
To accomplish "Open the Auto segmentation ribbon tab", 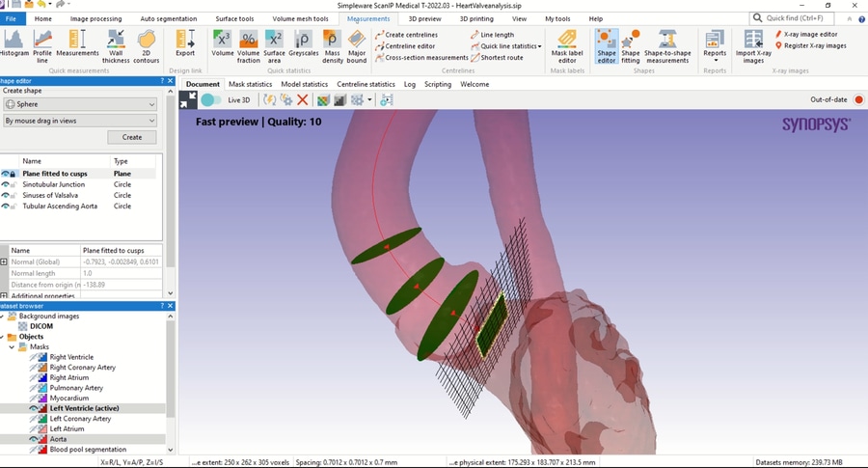I will coord(168,19).
